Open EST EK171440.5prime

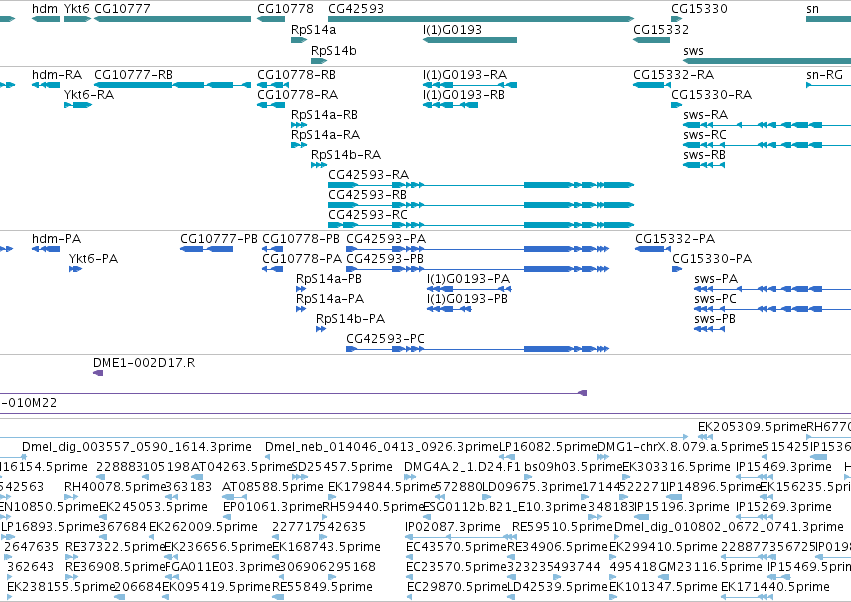pos(775,587)
